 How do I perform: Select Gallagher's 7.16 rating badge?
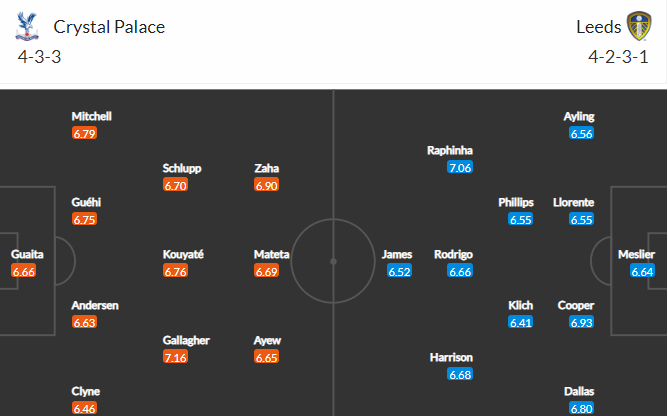pos(175,357)
